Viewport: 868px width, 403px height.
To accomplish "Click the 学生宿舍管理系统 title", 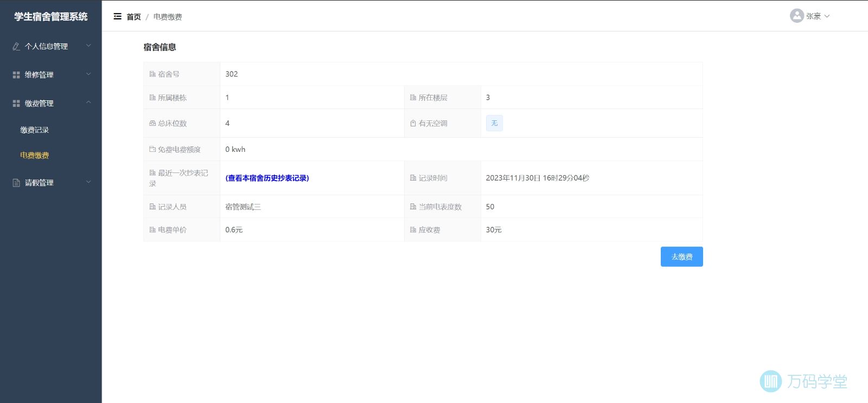I will (51, 17).
